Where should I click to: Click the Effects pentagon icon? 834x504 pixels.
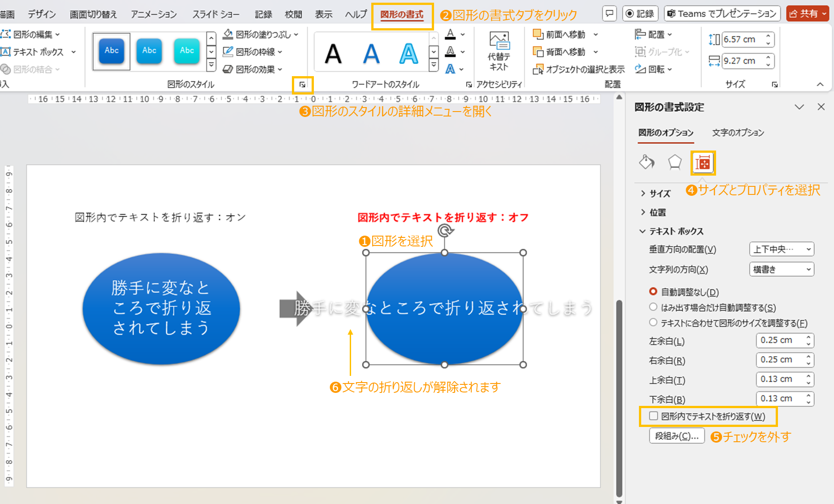(x=674, y=162)
